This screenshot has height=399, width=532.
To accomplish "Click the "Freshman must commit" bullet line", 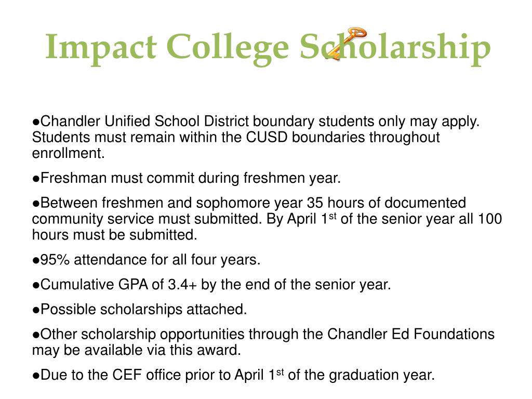I will click(187, 178).
